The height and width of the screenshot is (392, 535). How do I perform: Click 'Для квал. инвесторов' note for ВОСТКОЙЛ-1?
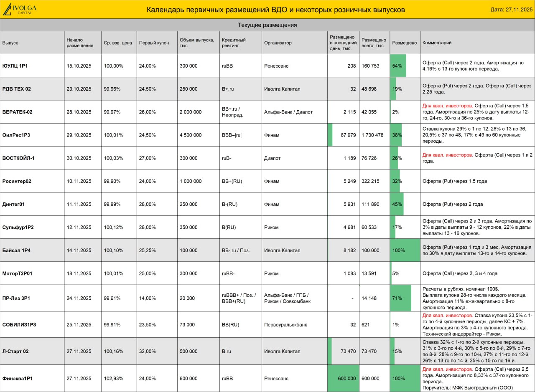[448, 155]
